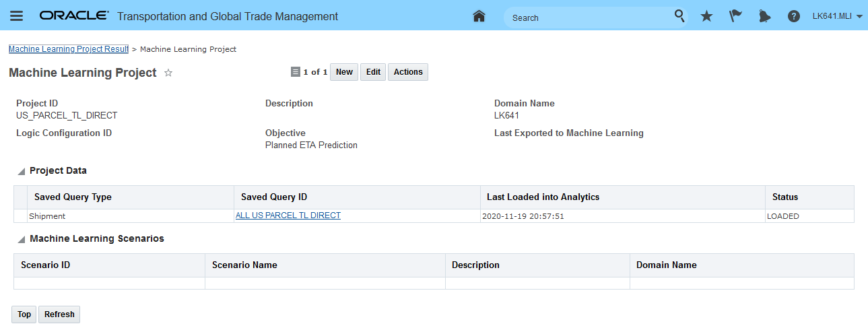Click the magnifying glass search icon
The image size is (868, 330).
click(679, 15)
